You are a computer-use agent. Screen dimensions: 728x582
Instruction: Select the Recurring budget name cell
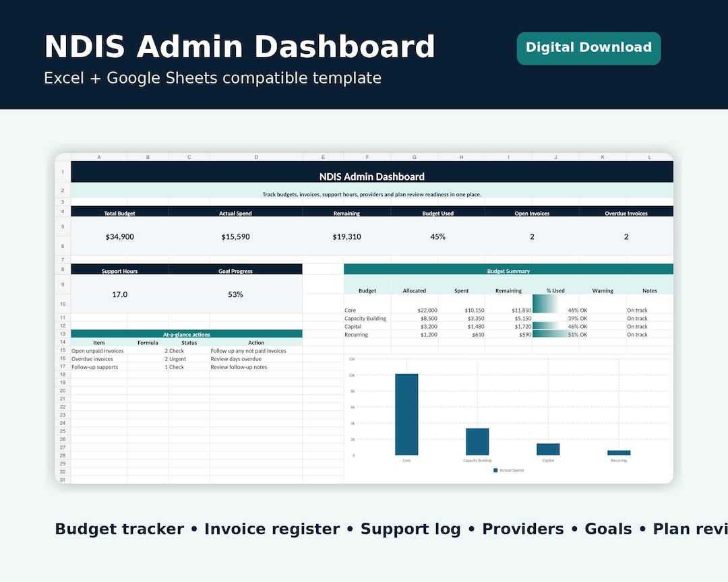click(x=367, y=334)
